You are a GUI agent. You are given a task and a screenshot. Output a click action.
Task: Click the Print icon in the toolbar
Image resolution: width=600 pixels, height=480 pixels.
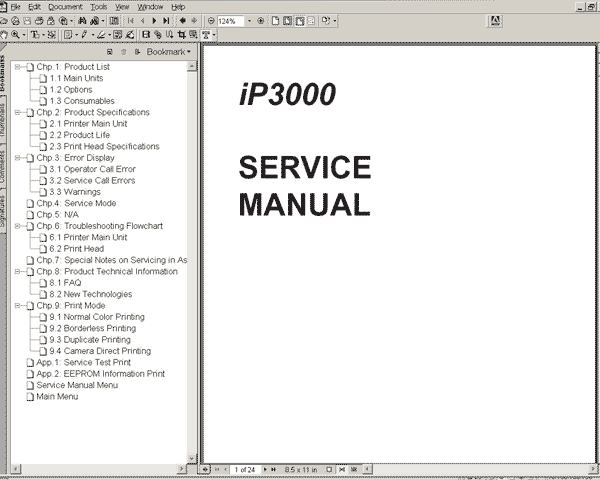pyautogui.click(x=39, y=21)
